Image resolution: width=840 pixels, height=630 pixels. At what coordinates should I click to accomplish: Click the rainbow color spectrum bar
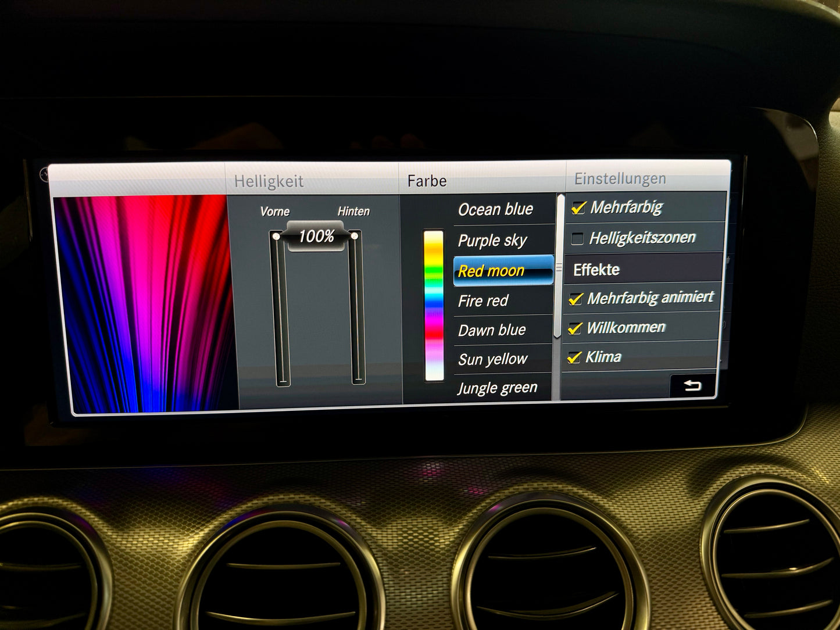click(x=434, y=305)
